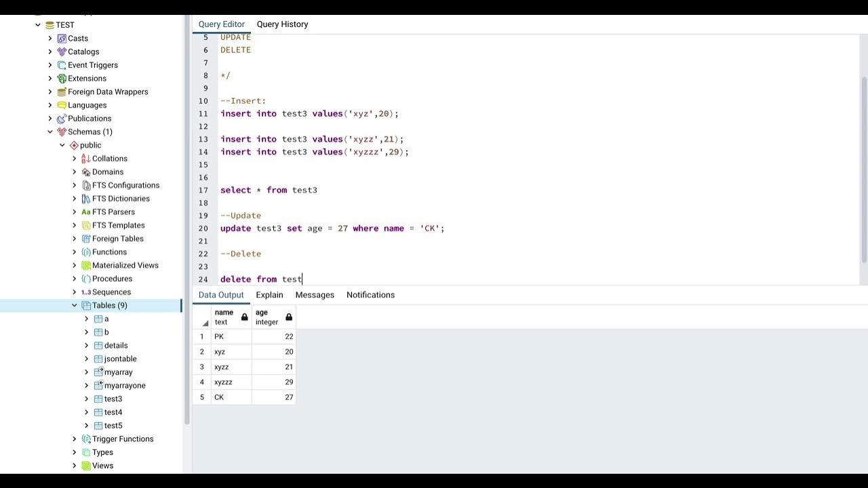The height and width of the screenshot is (488, 868).
Task: Collapse the Schemas (1) node
Action: point(50,131)
